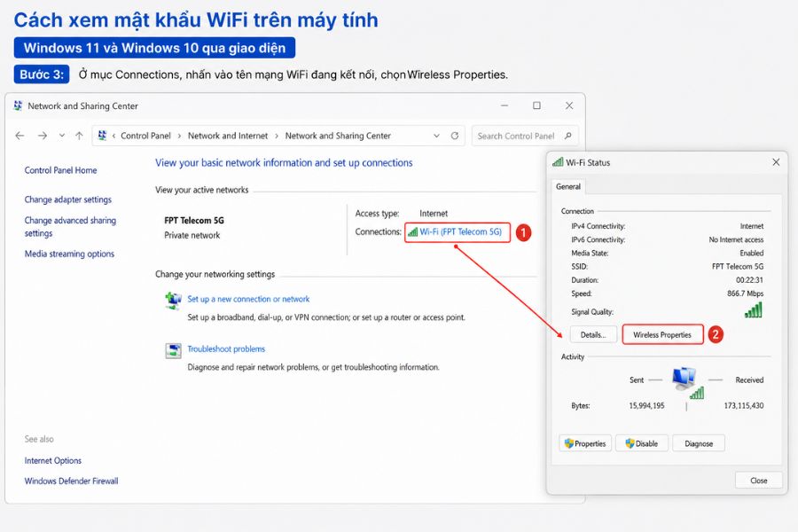Select Network and Internet breadcrumb segment

[x=228, y=136]
